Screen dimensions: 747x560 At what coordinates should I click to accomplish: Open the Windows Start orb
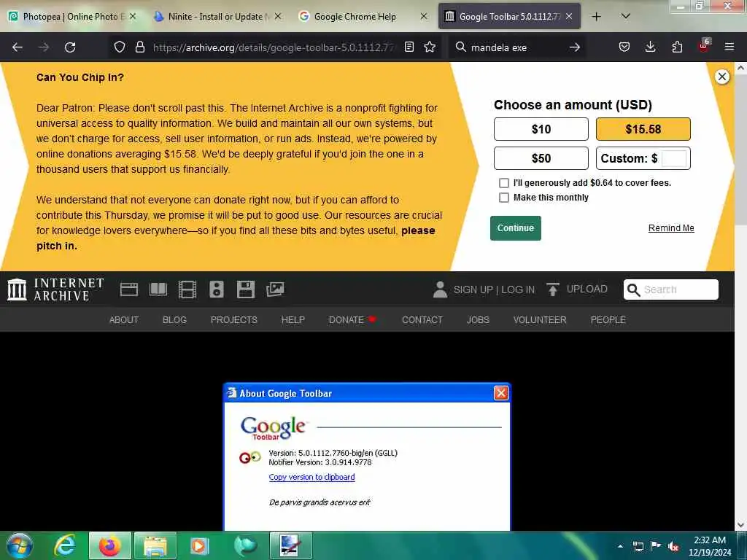tap(20, 545)
